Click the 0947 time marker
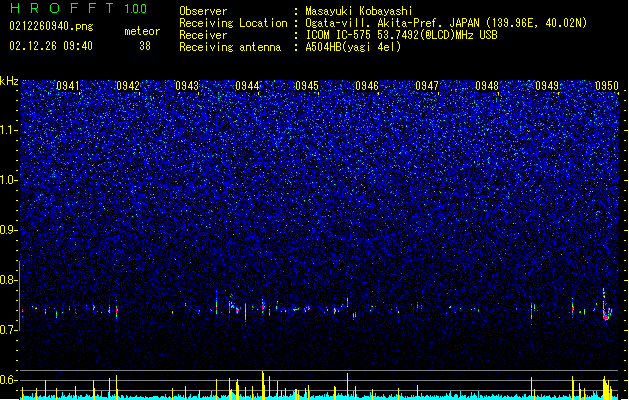 tap(427, 86)
